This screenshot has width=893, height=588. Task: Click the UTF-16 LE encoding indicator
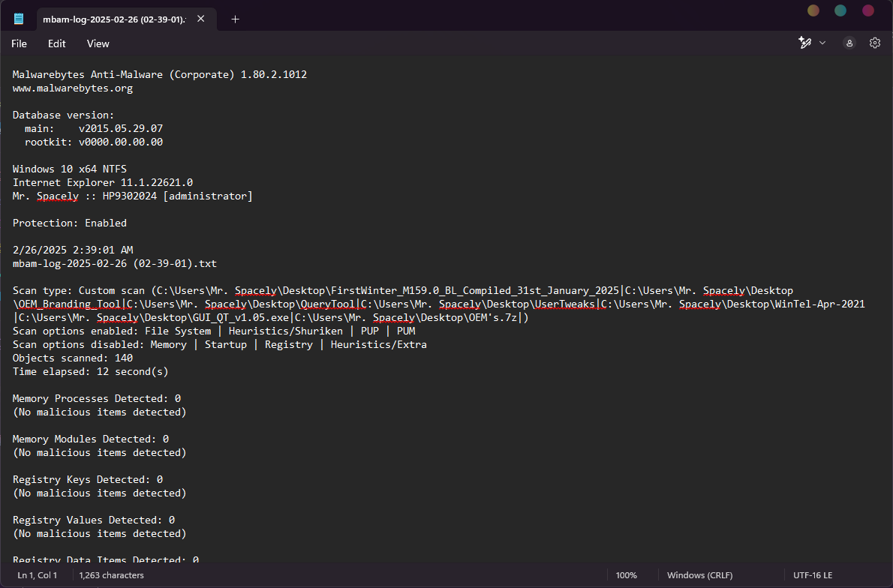(813, 575)
